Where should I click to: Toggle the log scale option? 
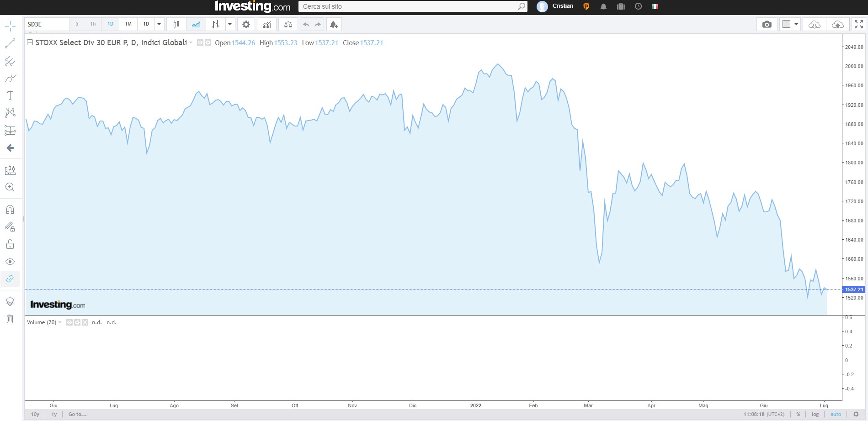[815, 414]
